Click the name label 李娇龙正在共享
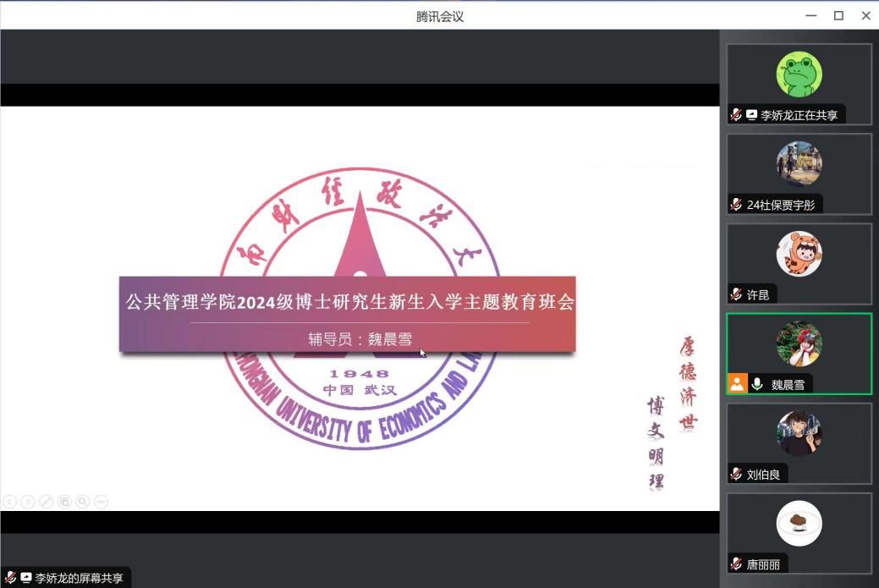 click(x=799, y=115)
